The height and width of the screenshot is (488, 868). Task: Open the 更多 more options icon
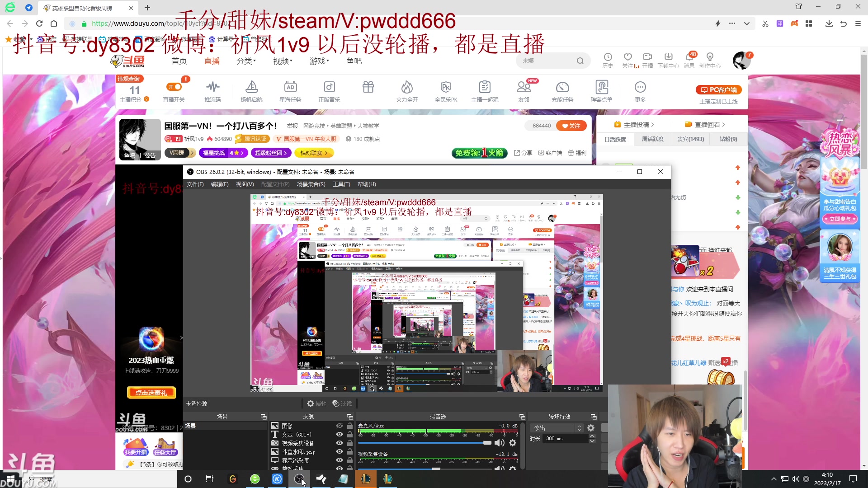[640, 91]
